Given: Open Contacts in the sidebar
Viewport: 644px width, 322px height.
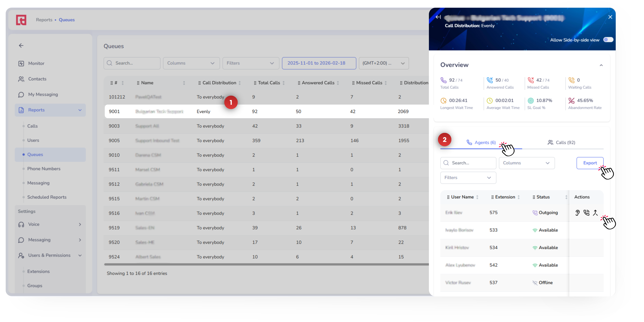Looking at the screenshot, I should [37, 79].
